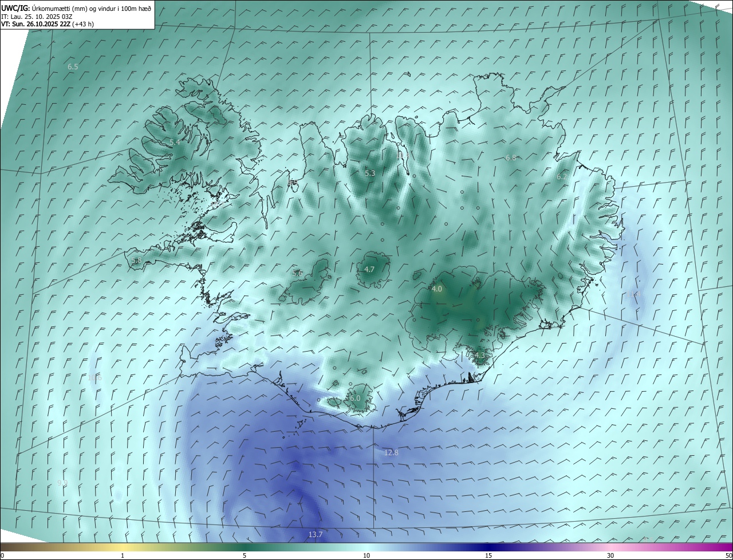The image size is (733, 560).
Task: Click the 6.2 value label in the east
Action: point(562,177)
